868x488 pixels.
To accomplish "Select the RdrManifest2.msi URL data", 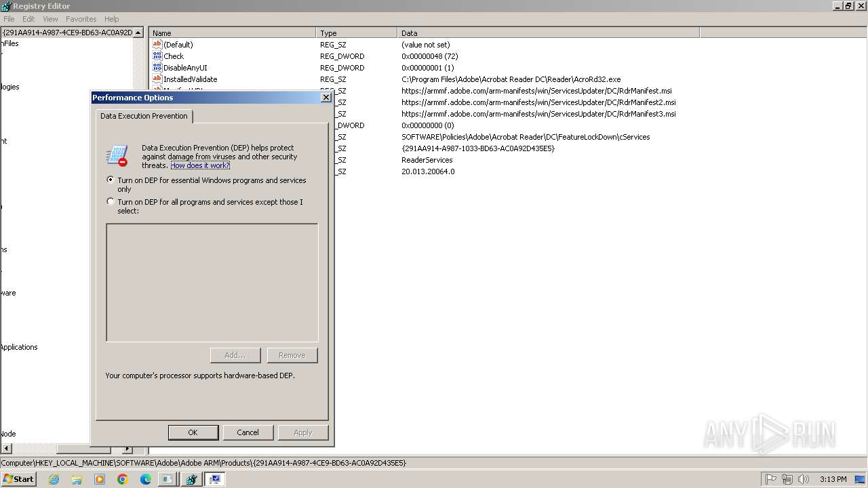I will tap(538, 102).
